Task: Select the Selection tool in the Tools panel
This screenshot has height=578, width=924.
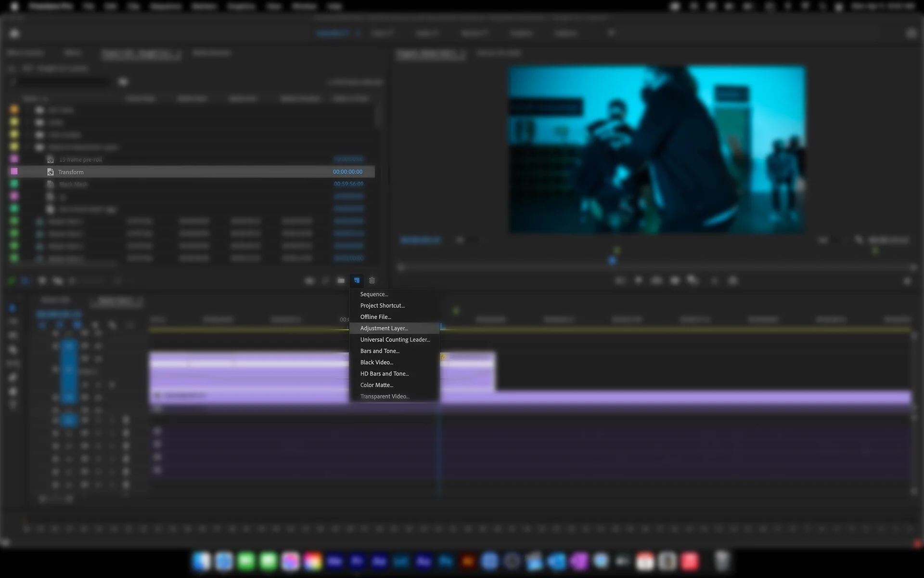Action: coord(13,308)
